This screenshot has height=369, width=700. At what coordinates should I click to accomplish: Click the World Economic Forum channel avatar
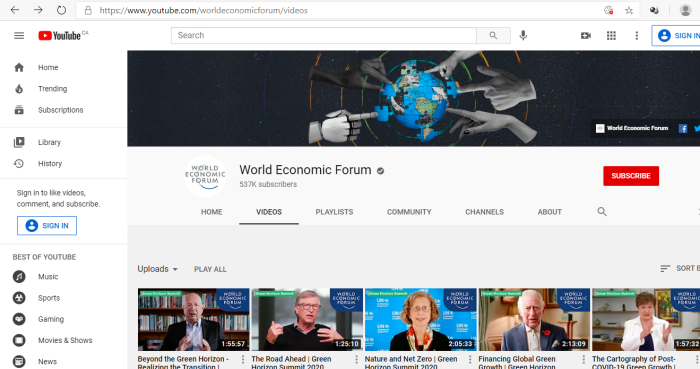coord(205,176)
